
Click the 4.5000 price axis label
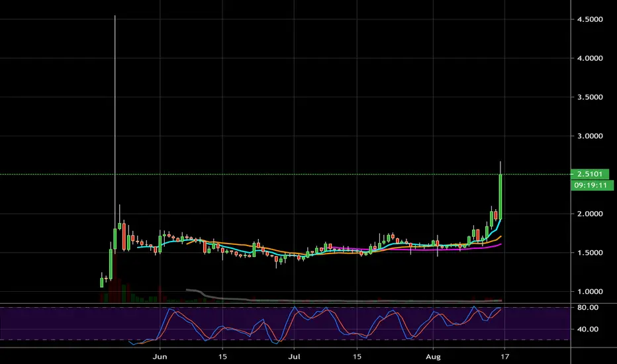pos(590,19)
